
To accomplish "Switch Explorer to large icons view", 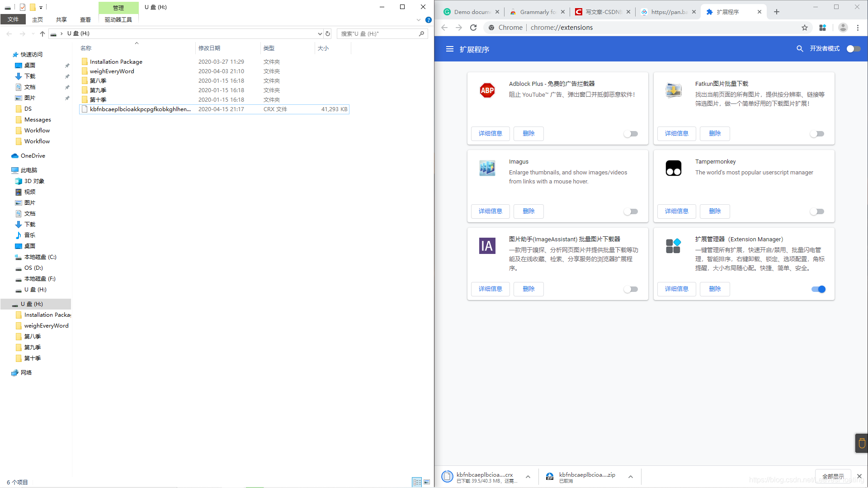I will 427,482.
